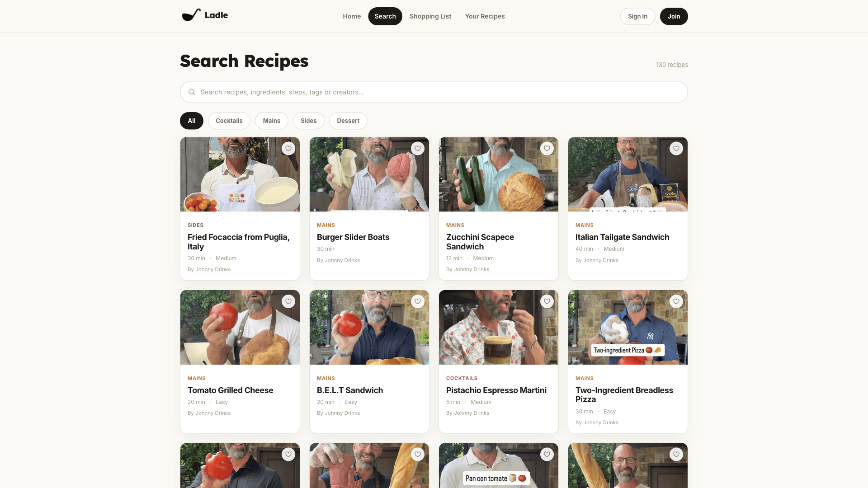Click the Tomato Grilled Cheese title
This screenshot has width=868, height=488.
(x=230, y=390)
